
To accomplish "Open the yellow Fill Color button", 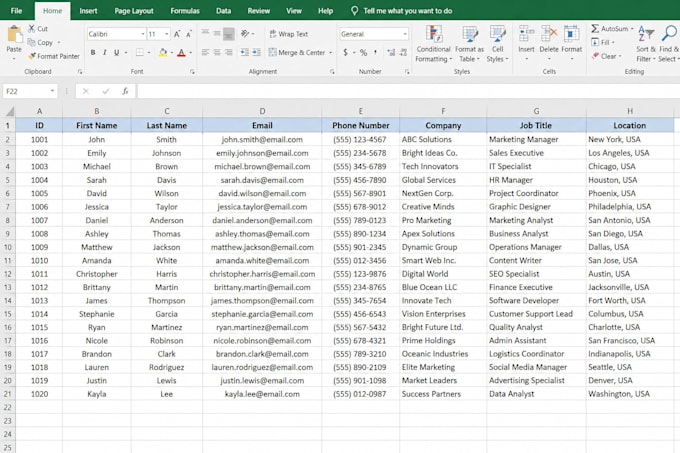I will tap(163, 52).
